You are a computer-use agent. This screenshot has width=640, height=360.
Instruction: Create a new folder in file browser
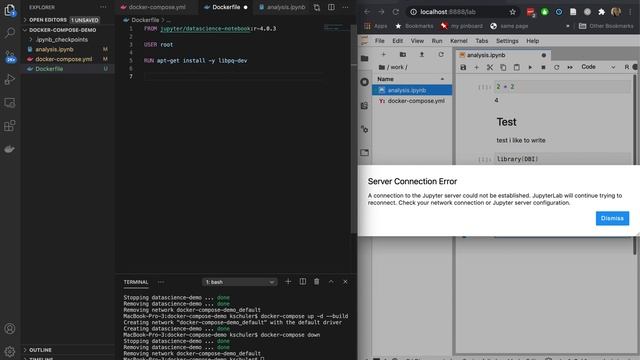coord(403,55)
